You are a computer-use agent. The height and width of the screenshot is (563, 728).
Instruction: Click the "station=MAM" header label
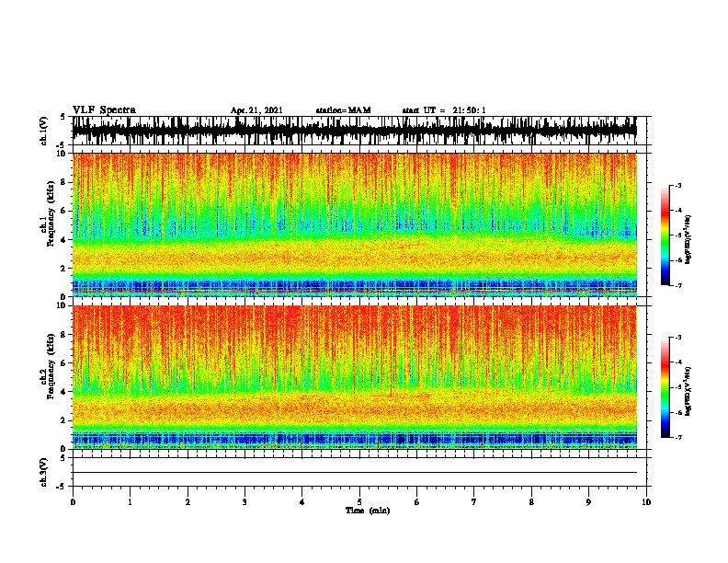pyautogui.click(x=343, y=110)
